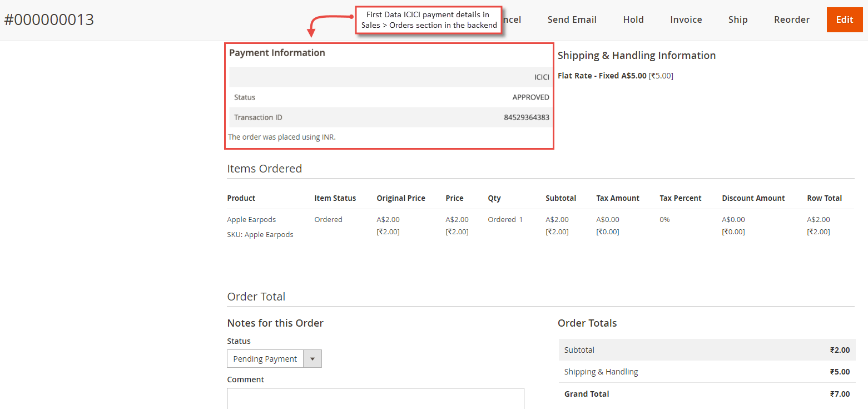Open the Status dropdown arrow icon
Screen dimensions: 868x409
(312, 358)
